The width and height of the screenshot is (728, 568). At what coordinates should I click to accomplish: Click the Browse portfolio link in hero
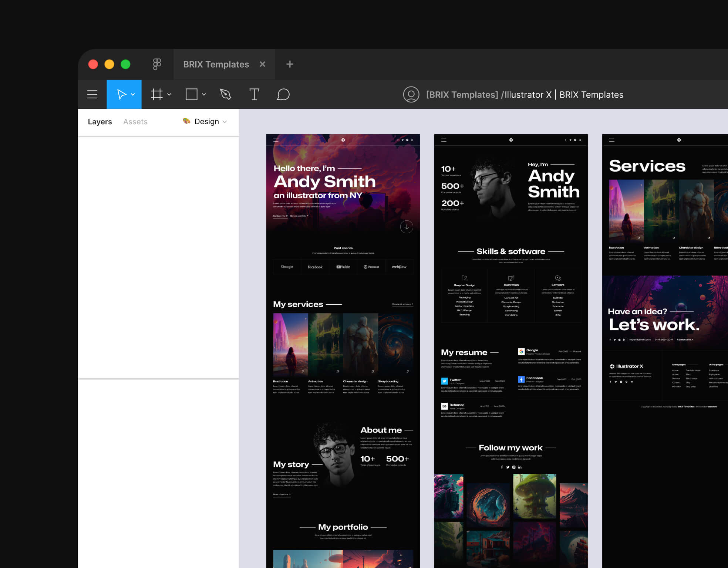click(299, 216)
